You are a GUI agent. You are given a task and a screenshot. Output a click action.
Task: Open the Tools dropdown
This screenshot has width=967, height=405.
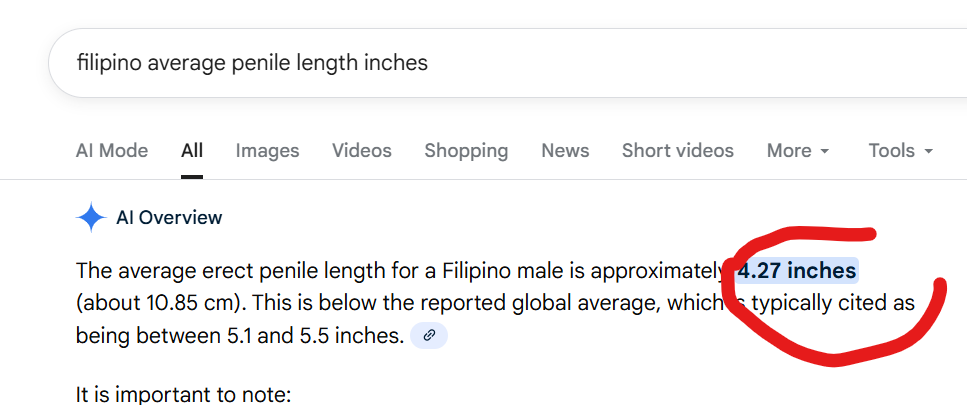(x=900, y=151)
